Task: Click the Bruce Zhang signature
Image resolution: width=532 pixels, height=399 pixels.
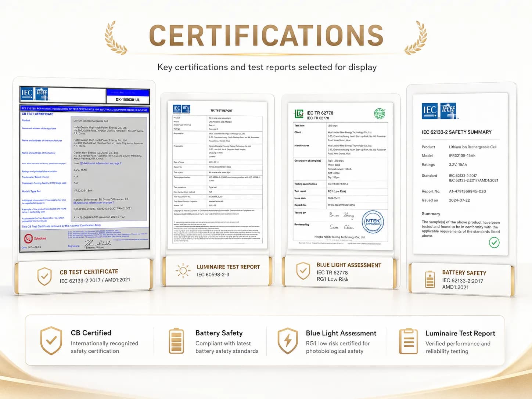Action: (341, 215)
